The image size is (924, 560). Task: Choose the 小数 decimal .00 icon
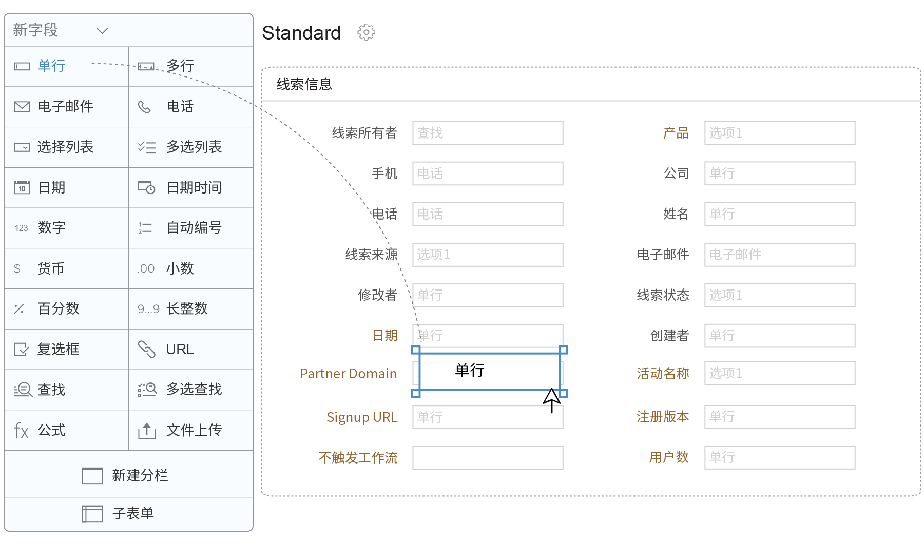tap(146, 268)
